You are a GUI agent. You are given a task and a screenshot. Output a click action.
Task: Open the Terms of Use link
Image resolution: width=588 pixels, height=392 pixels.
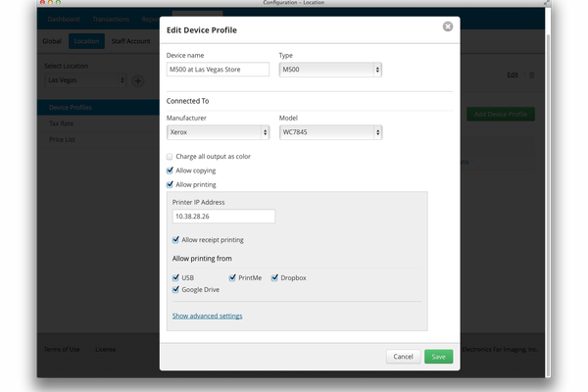tap(62, 349)
